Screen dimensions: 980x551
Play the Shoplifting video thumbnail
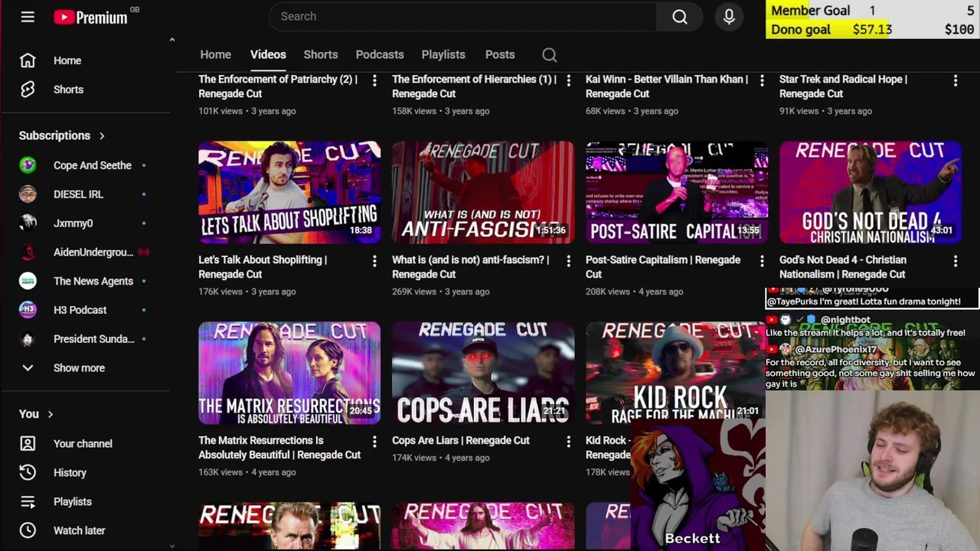pos(289,192)
